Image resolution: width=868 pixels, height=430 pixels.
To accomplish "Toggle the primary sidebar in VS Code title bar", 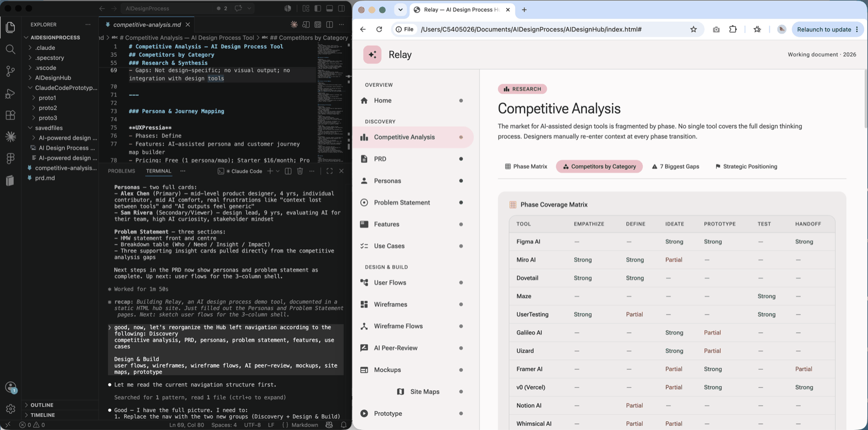I will (318, 8).
